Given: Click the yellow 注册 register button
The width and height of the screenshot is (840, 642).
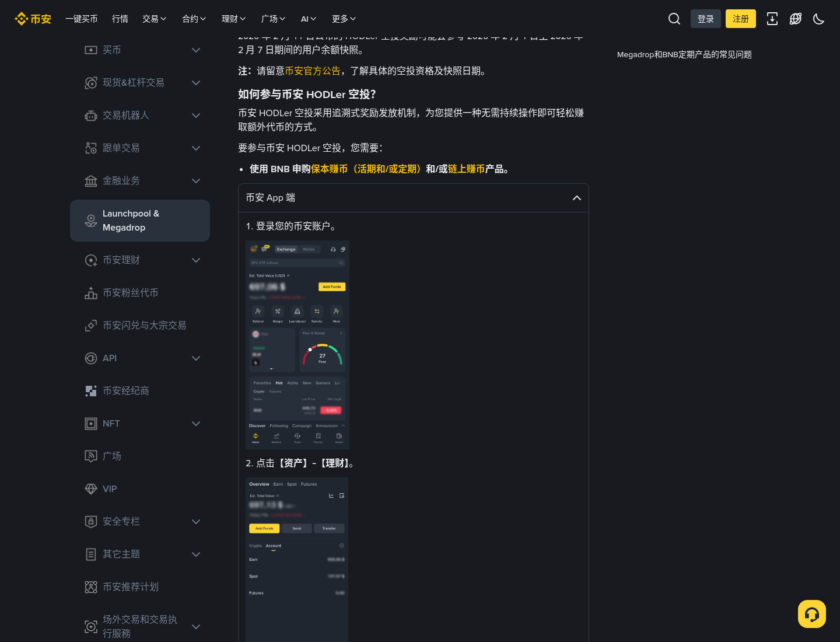Looking at the screenshot, I should coord(741,19).
